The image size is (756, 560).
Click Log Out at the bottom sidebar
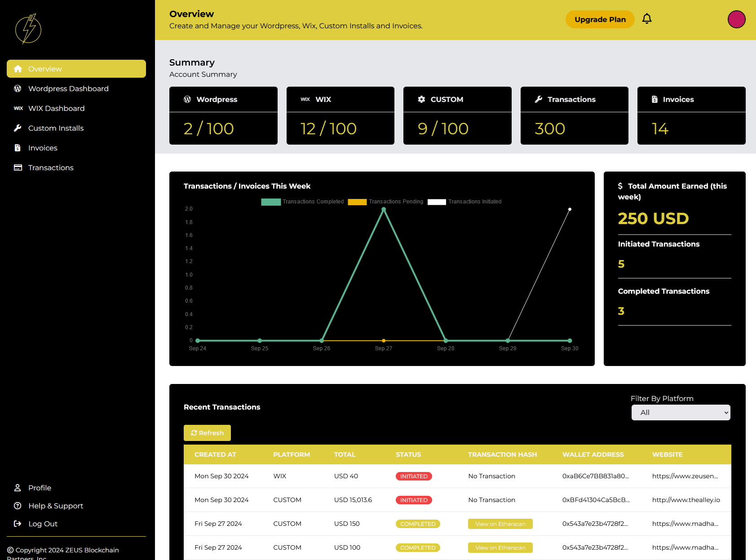[43, 524]
